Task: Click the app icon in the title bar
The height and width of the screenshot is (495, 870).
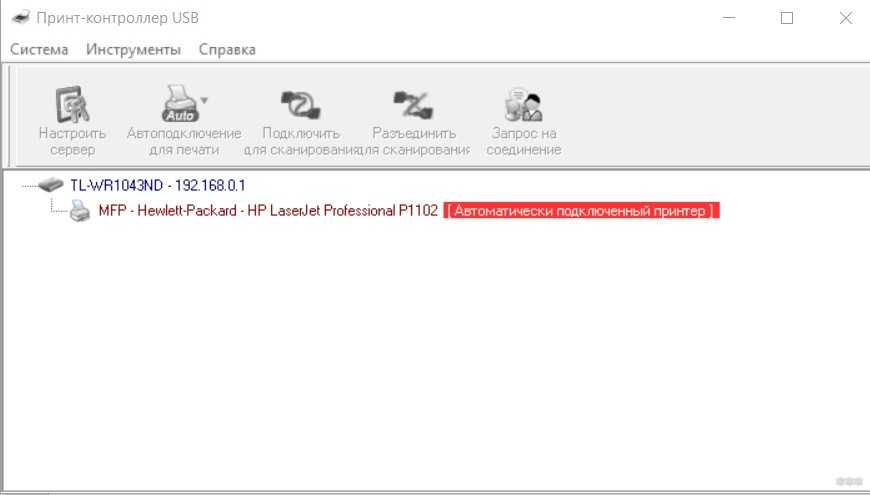Action: pyautogui.click(x=21, y=17)
